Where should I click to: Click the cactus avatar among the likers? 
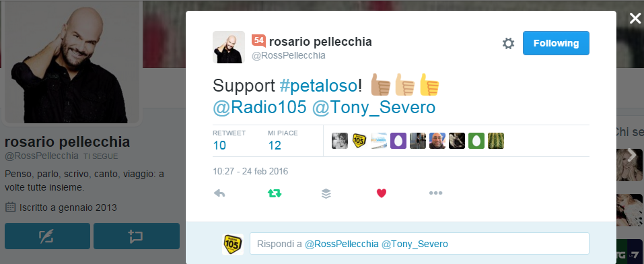pos(496,141)
